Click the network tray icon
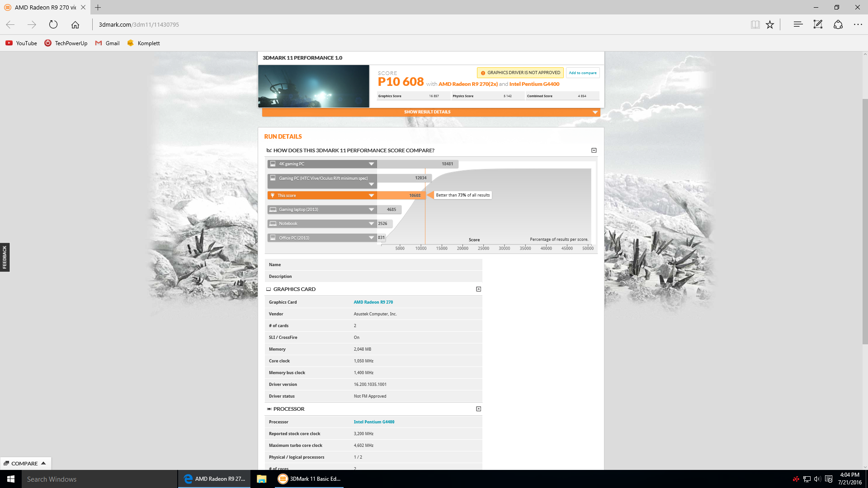Viewport: 868px width, 488px height. (x=807, y=479)
